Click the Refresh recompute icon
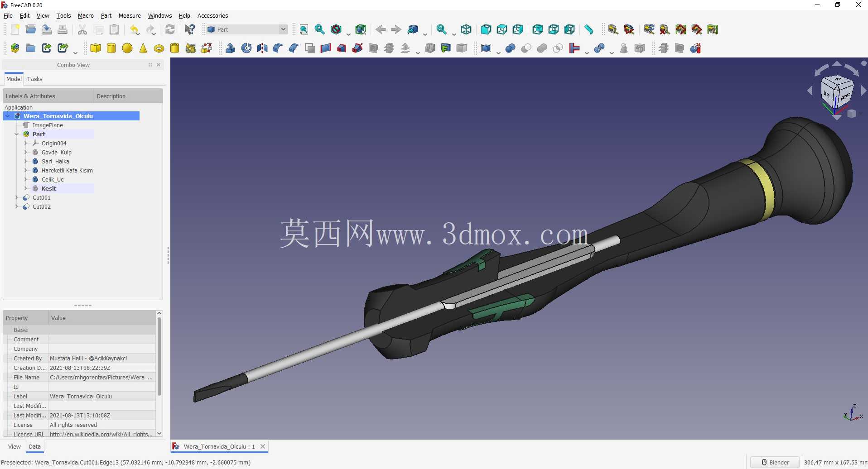 pos(170,30)
